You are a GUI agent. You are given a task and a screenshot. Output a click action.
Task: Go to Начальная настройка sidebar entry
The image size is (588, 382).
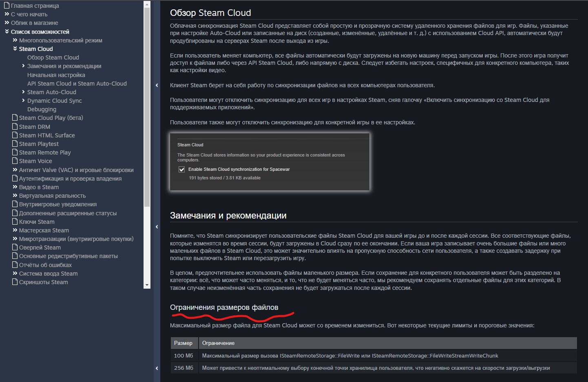[x=56, y=75]
